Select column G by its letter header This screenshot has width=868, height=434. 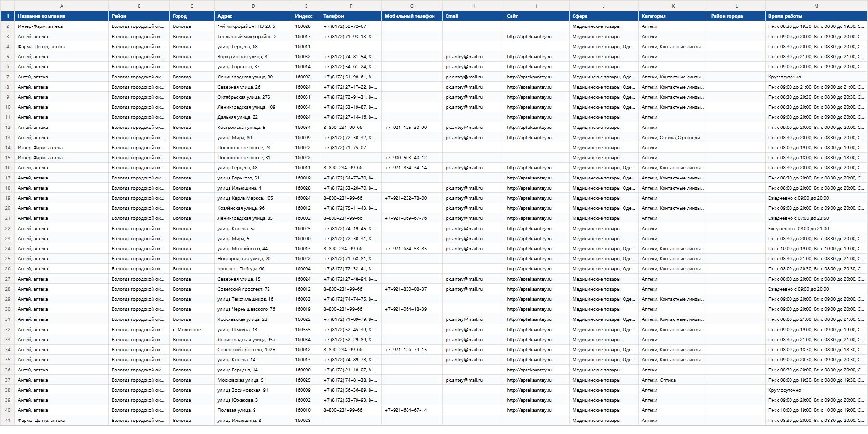point(412,6)
